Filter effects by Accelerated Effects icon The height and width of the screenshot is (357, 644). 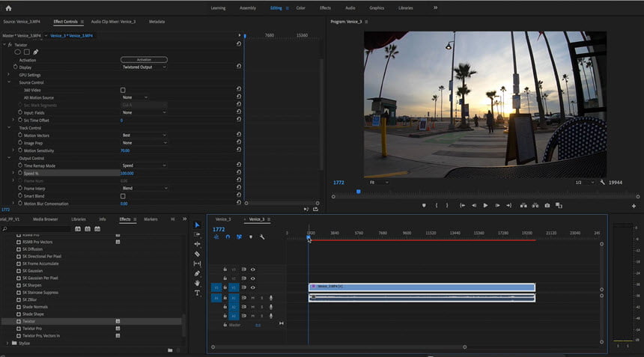(x=78, y=228)
